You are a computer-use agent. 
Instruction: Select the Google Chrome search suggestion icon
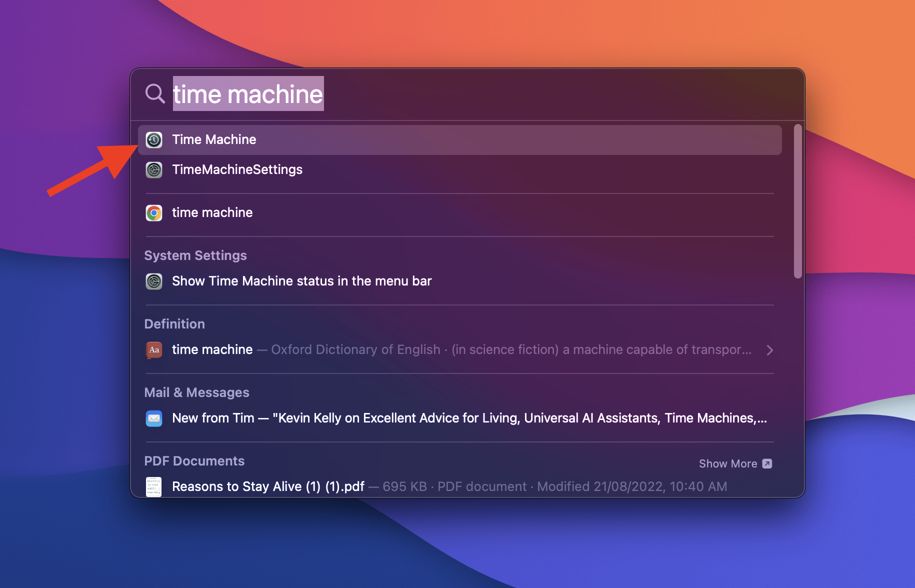click(154, 212)
